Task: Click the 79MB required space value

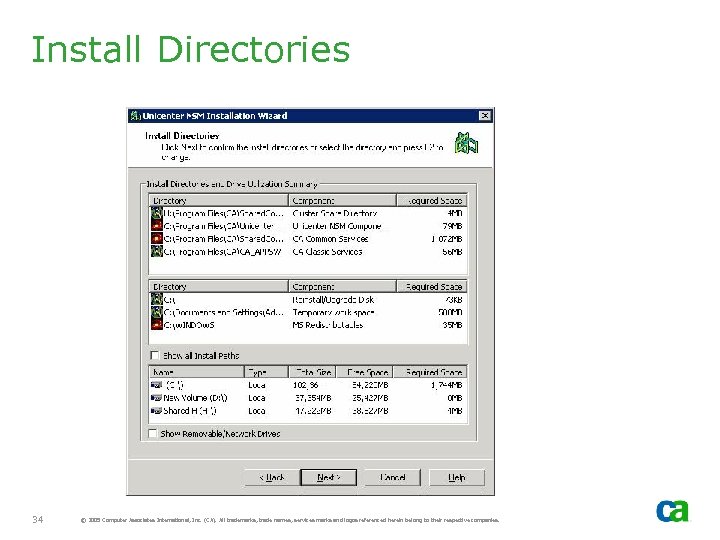Action: (x=452, y=226)
